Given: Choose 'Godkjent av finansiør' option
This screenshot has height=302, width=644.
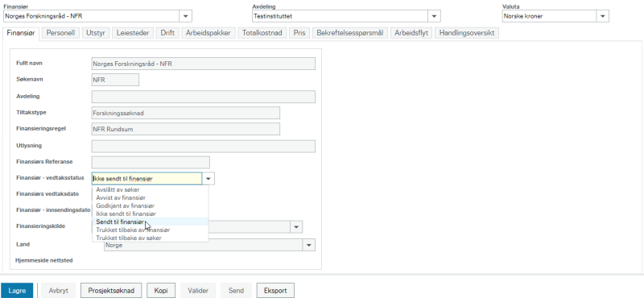Looking at the screenshot, I should [x=151, y=205].
